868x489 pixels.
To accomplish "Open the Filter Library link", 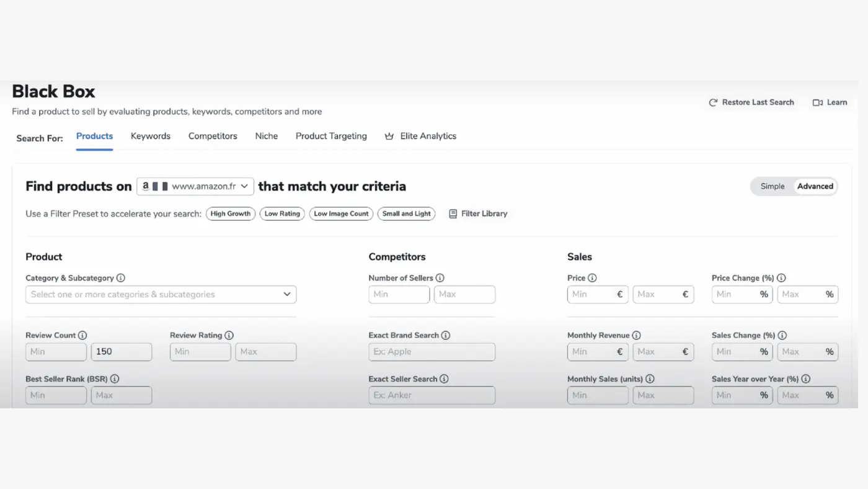I will click(x=478, y=213).
